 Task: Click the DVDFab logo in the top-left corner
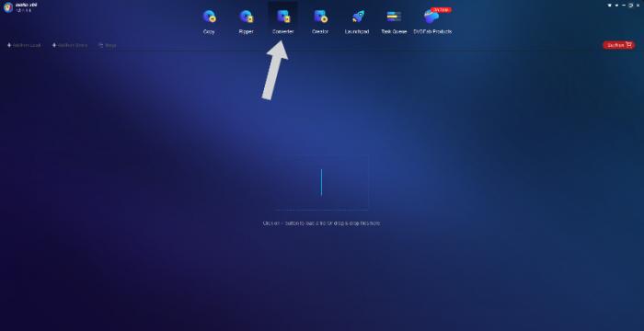point(8,7)
